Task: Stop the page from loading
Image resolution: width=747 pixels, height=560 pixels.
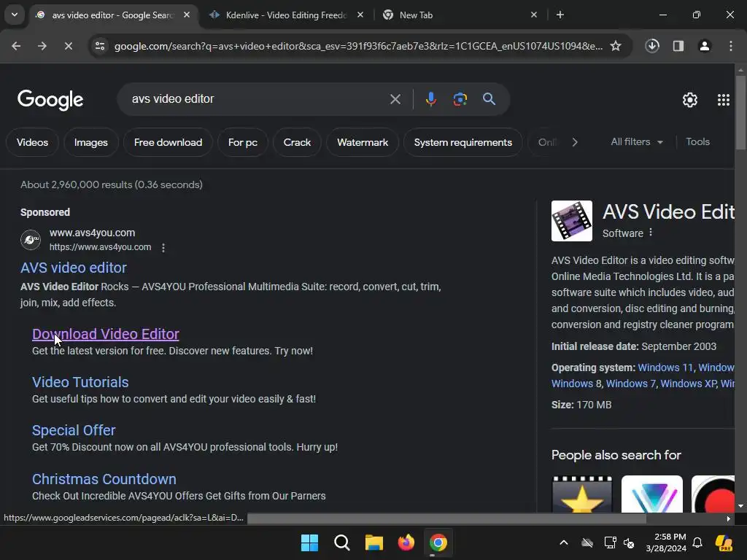Action: (x=68, y=46)
